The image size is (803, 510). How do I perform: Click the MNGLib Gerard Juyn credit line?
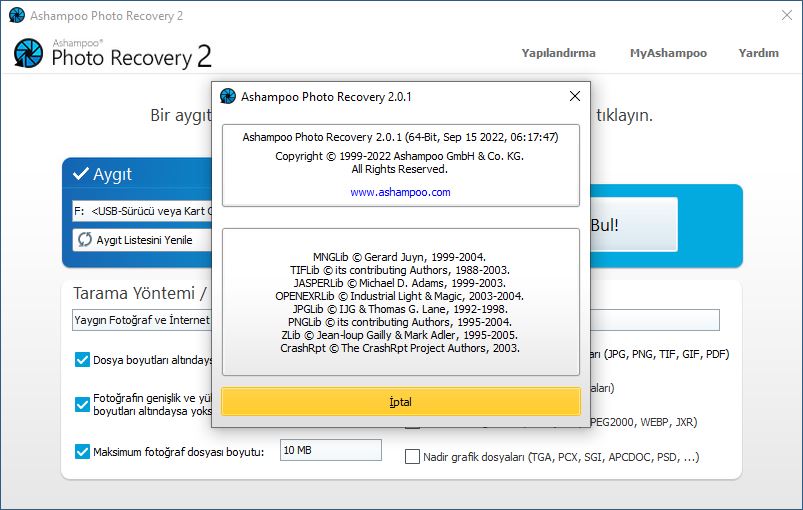[x=399, y=257]
